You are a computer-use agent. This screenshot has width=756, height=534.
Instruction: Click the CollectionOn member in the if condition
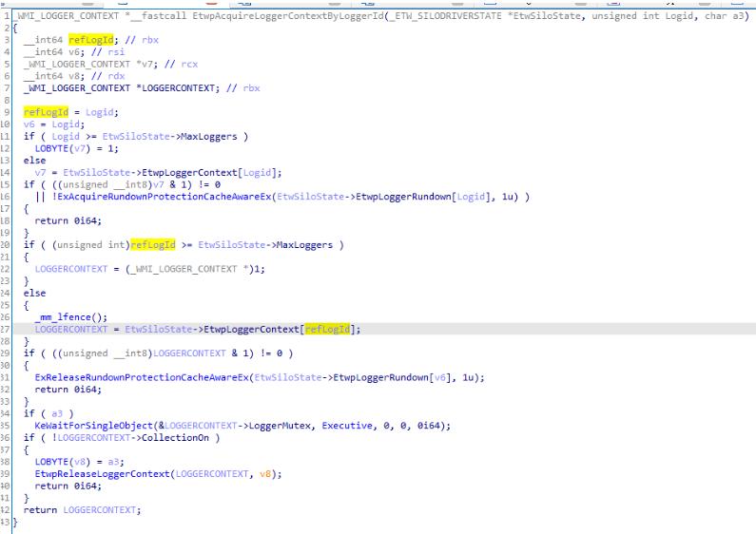(x=176, y=437)
